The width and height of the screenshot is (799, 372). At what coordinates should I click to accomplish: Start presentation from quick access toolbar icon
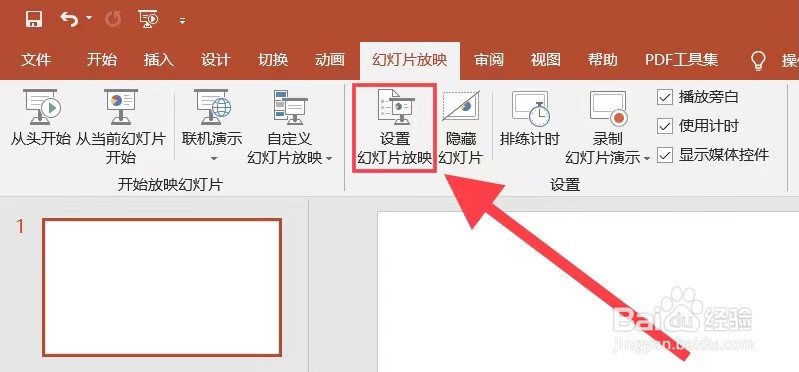click(148, 20)
